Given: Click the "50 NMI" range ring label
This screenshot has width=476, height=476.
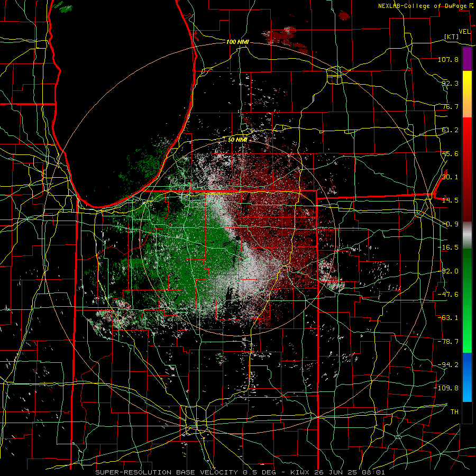Looking at the screenshot, I should (237, 140).
